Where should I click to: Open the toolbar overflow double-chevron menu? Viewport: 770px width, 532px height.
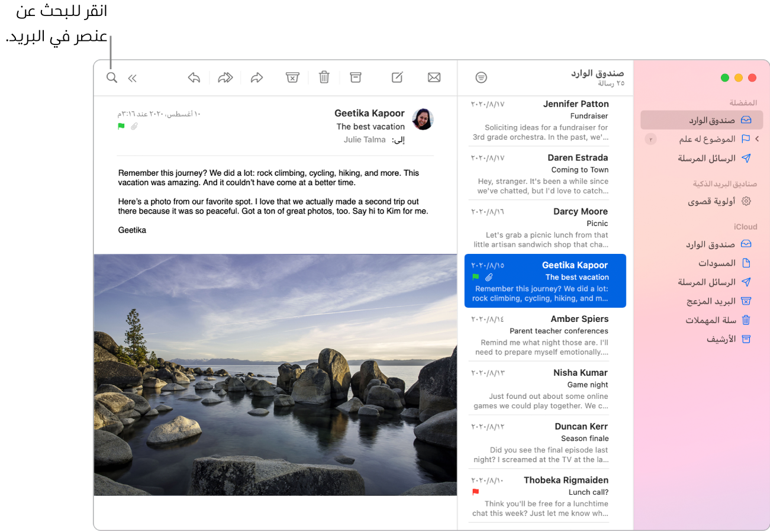(133, 78)
